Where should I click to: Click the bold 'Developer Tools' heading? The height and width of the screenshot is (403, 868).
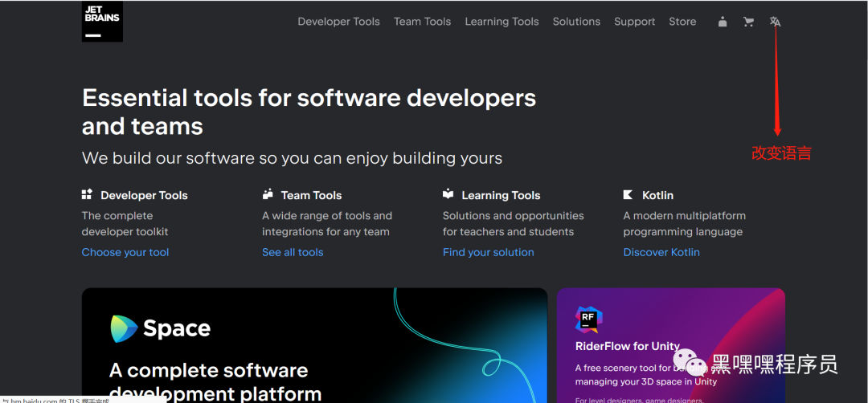[x=144, y=195]
